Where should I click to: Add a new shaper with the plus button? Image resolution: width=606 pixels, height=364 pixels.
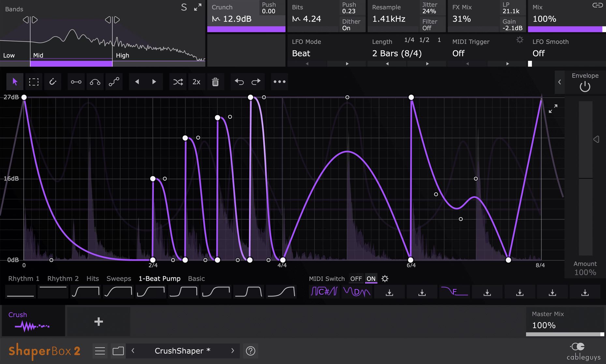[98, 322]
